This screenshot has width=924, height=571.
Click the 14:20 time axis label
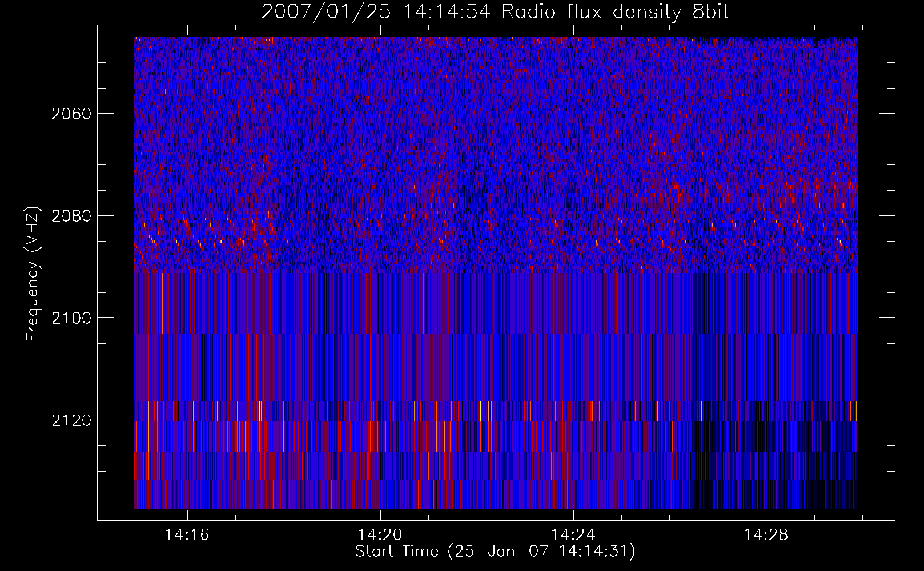pos(380,534)
